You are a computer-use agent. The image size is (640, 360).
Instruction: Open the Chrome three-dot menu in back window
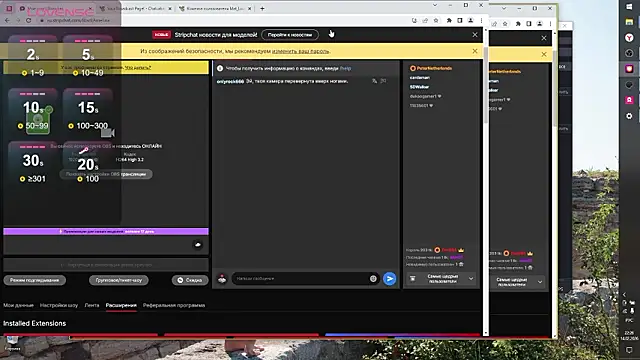click(550, 24)
